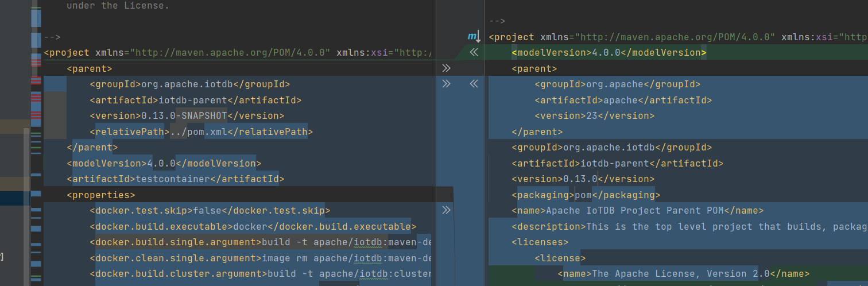868x286 pixels.
Task: Click the version 23 line
Action: coord(595,115)
